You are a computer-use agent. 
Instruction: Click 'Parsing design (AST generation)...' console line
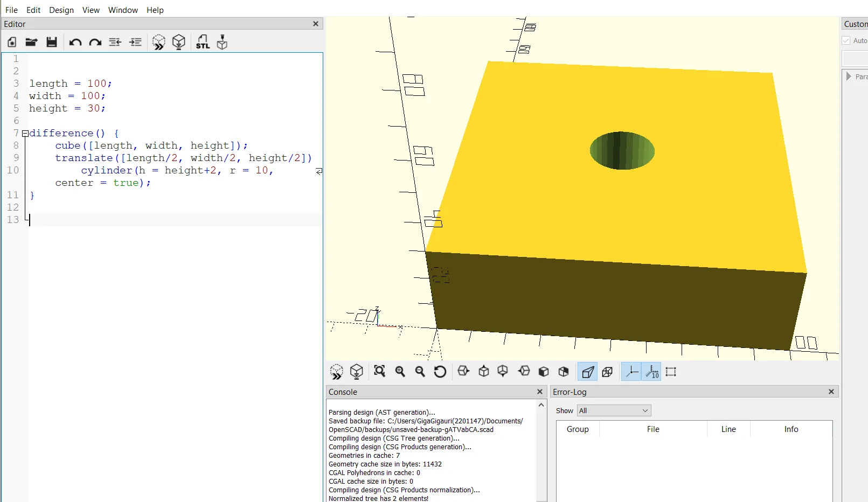coord(382,413)
